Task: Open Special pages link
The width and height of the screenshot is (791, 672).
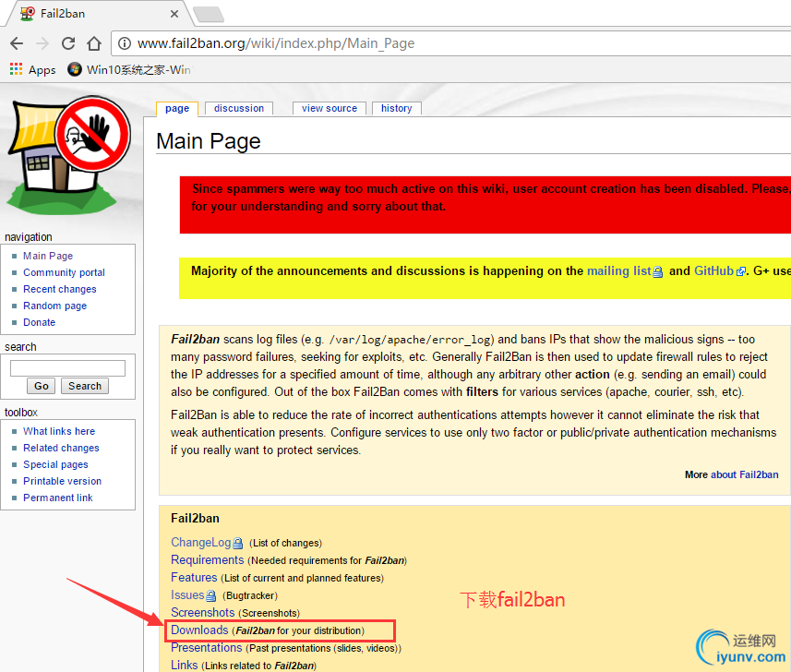Action: click(x=55, y=464)
